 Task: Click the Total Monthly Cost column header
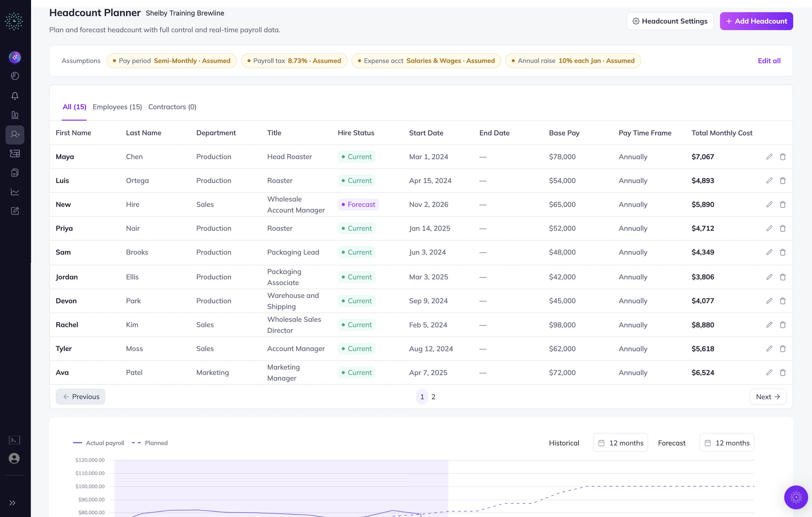722,133
